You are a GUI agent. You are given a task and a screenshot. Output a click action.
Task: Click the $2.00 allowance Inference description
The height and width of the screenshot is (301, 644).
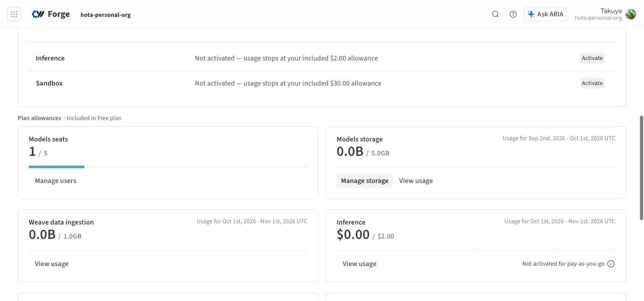(x=286, y=58)
